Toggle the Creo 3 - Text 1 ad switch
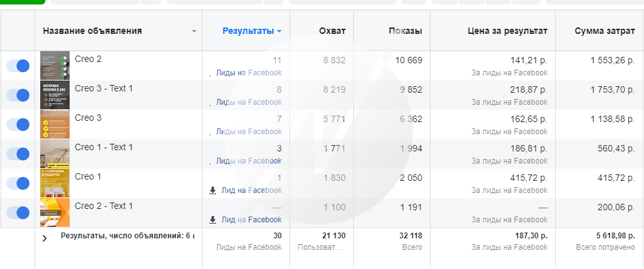This screenshot has height=269, width=644. click(18, 95)
